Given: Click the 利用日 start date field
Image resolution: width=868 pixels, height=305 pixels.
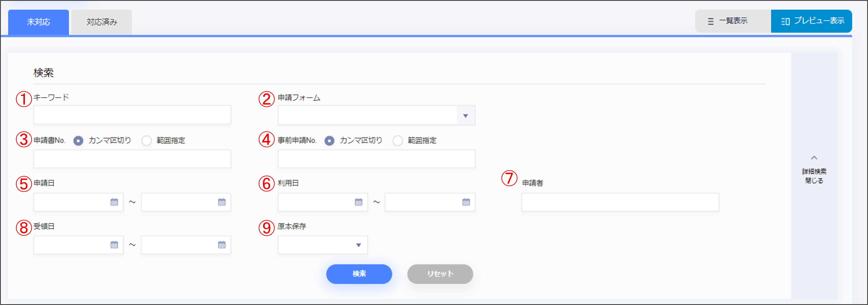Looking at the screenshot, I should click(322, 202).
